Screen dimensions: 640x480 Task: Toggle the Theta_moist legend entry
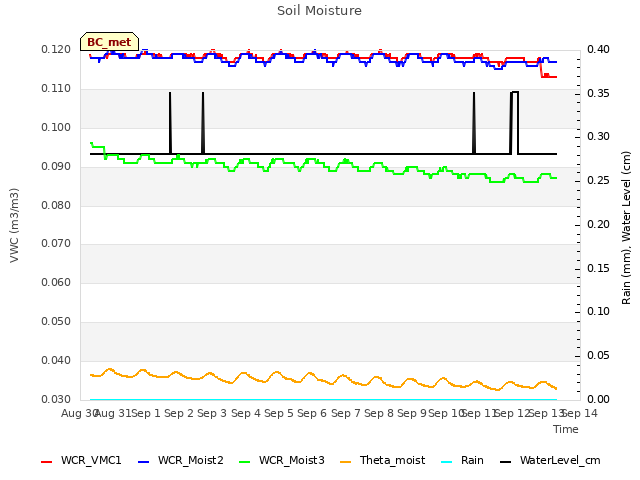pos(382,460)
